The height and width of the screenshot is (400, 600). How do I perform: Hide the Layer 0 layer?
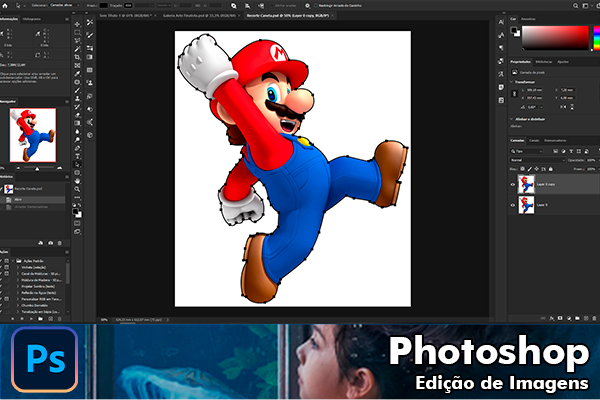[x=513, y=205]
